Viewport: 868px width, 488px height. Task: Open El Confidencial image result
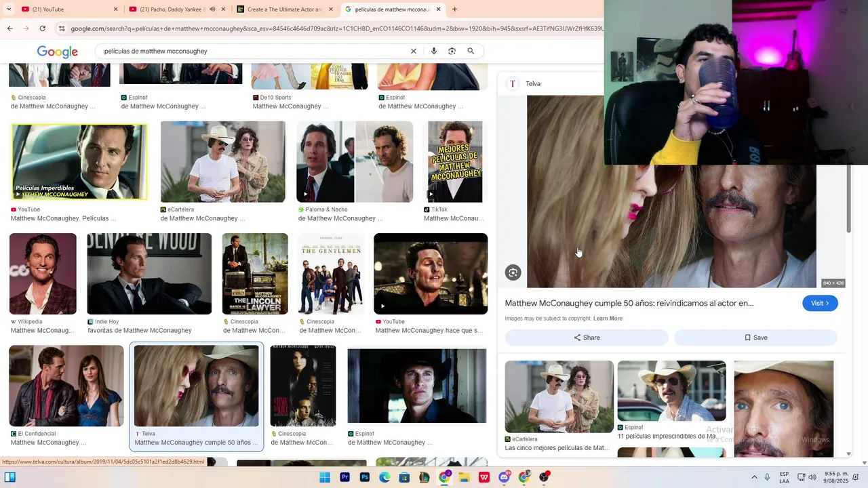point(66,386)
